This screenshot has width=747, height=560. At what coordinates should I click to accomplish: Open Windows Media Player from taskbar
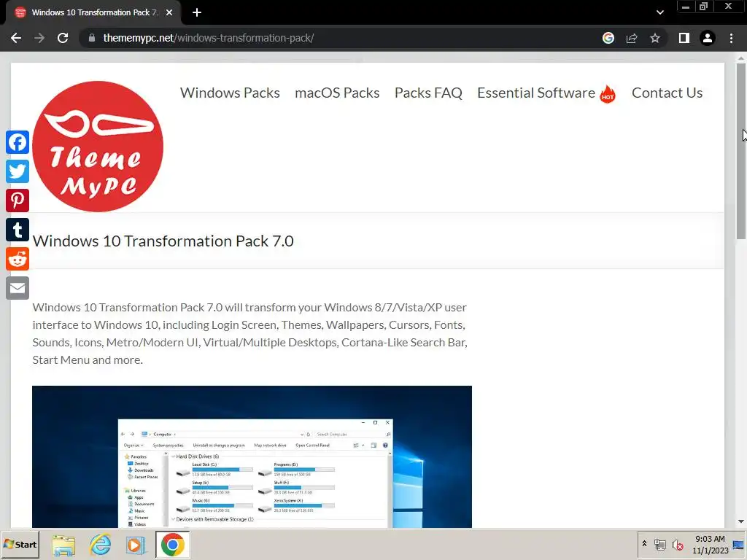click(136, 544)
